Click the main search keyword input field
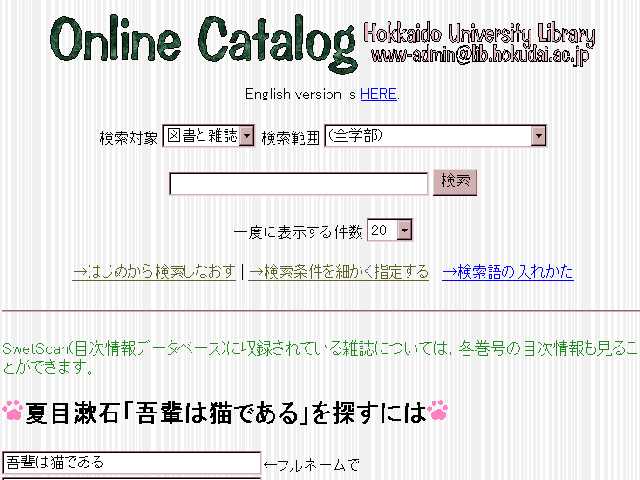The width and height of the screenshot is (640, 480). (298, 184)
